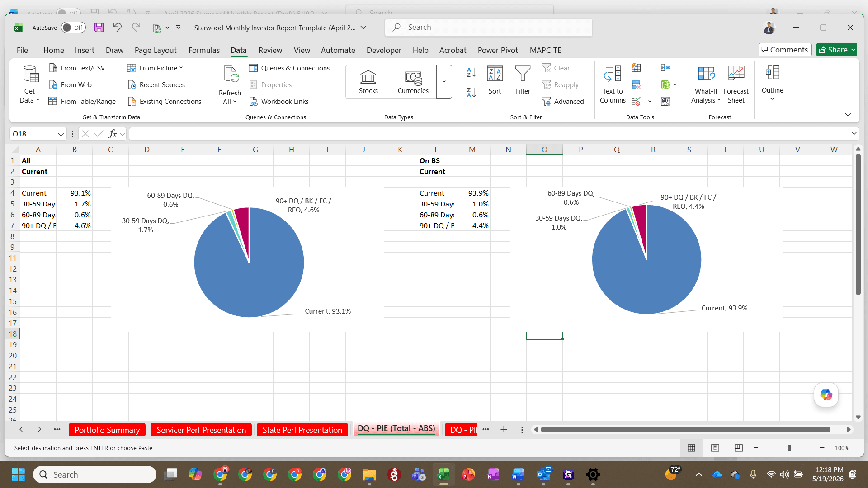Sort ascending A to Z
Viewport: 868px width, 488px height.
pyautogui.click(x=472, y=72)
